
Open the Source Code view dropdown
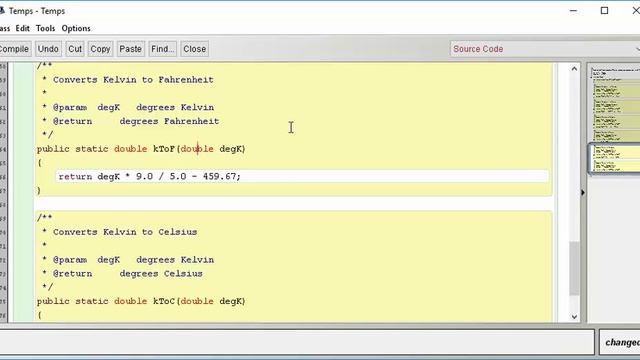coord(545,49)
